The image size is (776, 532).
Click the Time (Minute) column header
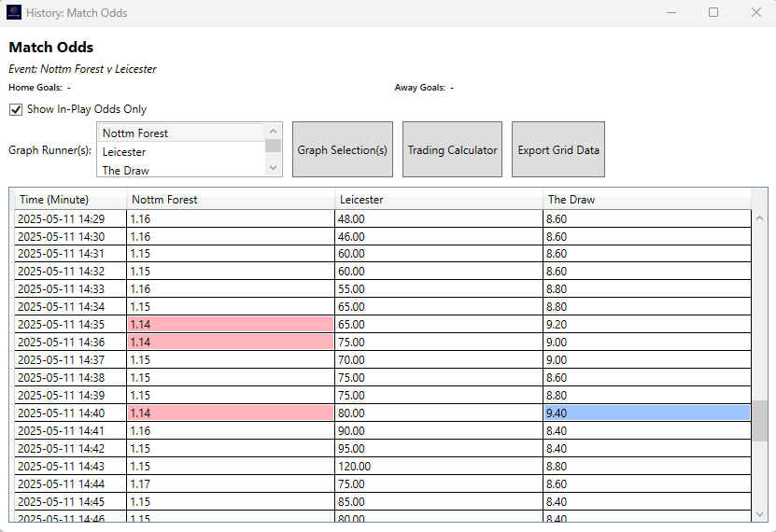pyautogui.click(x=71, y=200)
